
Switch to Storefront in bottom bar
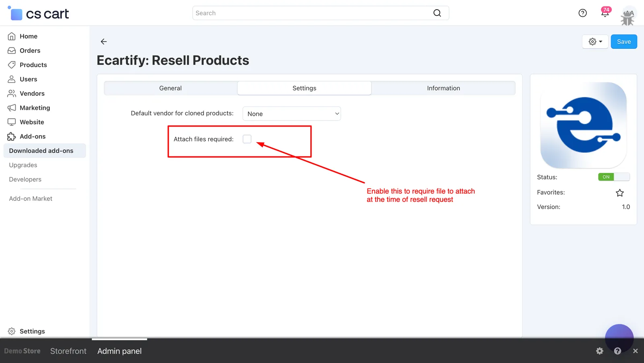tap(68, 351)
